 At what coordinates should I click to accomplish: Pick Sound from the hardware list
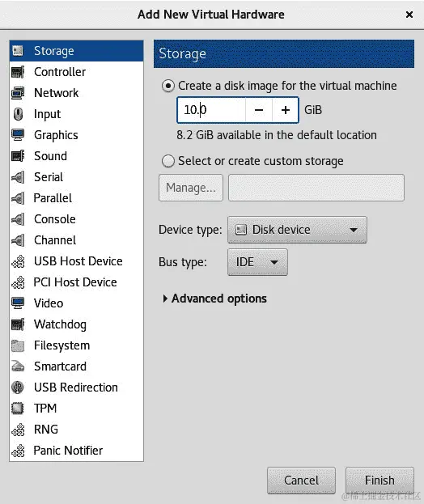tap(77, 156)
